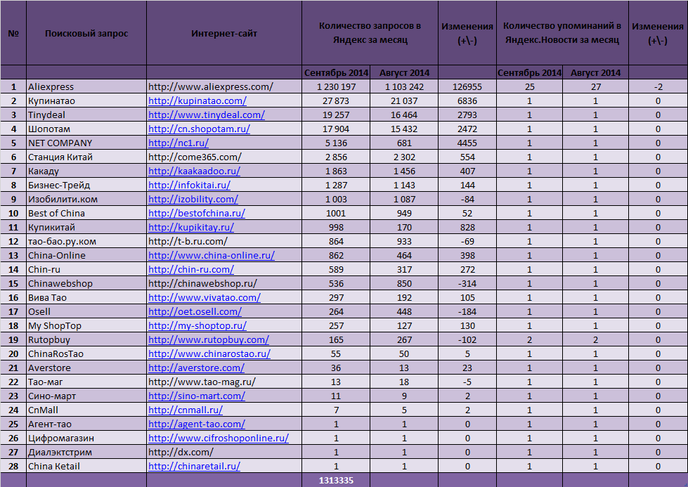Select the NET COMPANY cell
Screen dimensions: 688x487
tap(86, 143)
